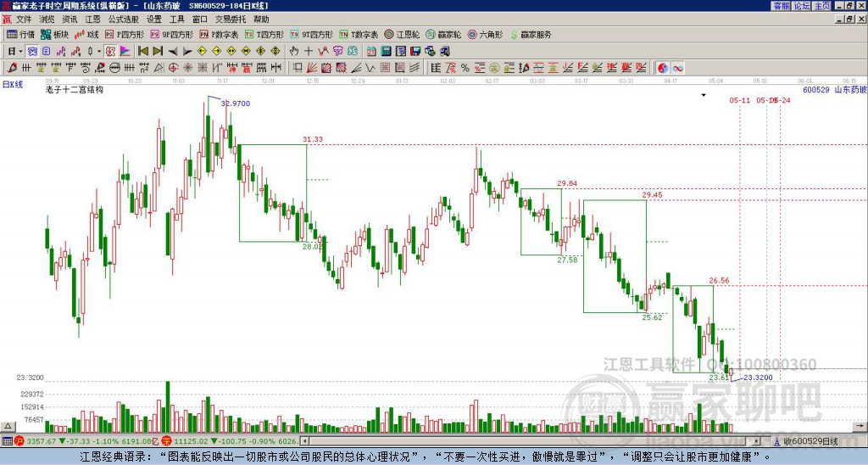
Task: Click the 27.58 support price label
Action: (x=567, y=260)
